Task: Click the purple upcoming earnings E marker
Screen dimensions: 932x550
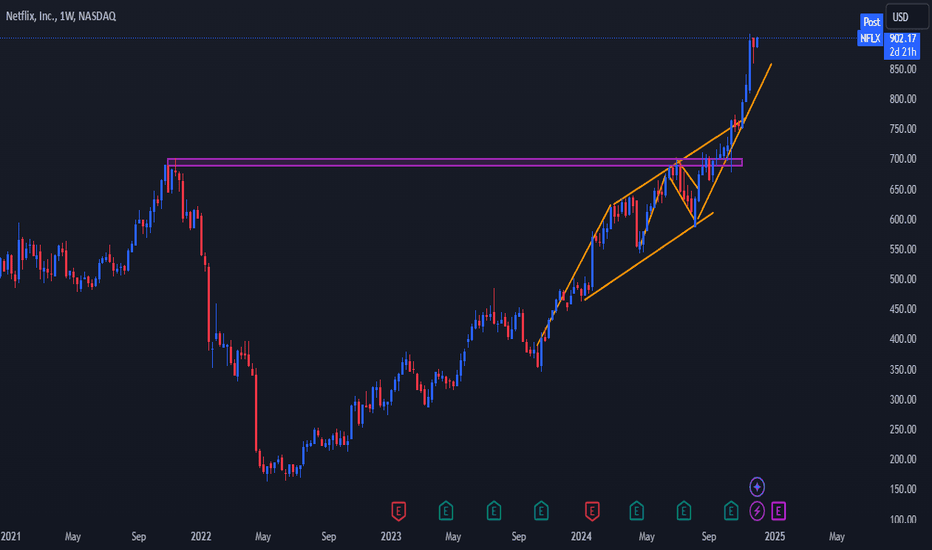Action: (779, 511)
